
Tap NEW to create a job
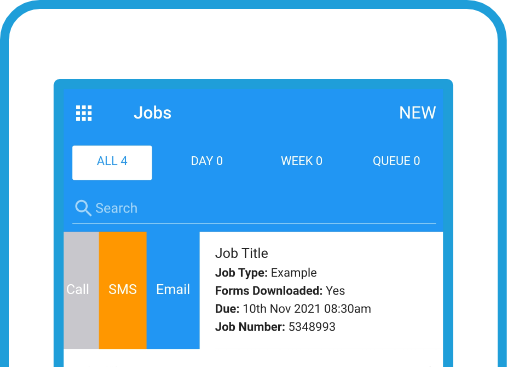point(417,113)
